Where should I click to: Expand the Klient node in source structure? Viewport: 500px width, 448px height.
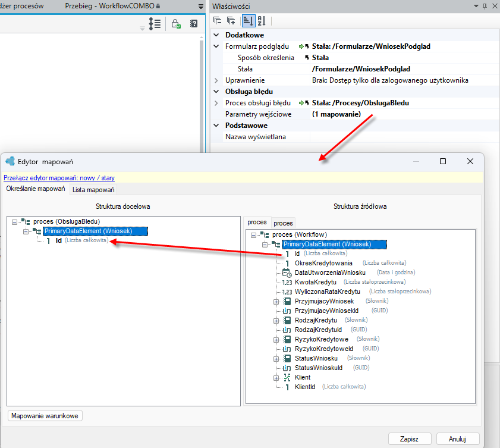coord(276,378)
